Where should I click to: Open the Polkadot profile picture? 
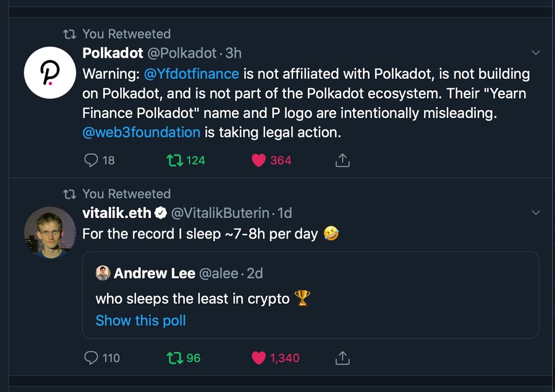click(50, 73)
